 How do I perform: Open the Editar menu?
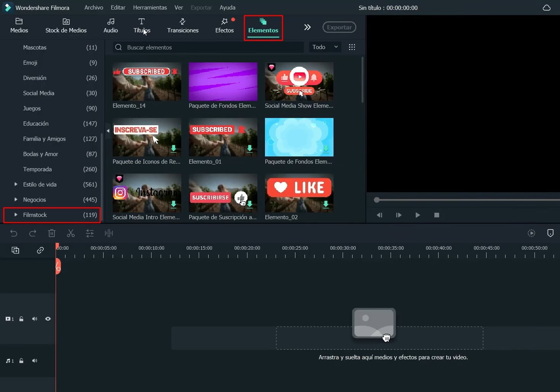point(118,8)
